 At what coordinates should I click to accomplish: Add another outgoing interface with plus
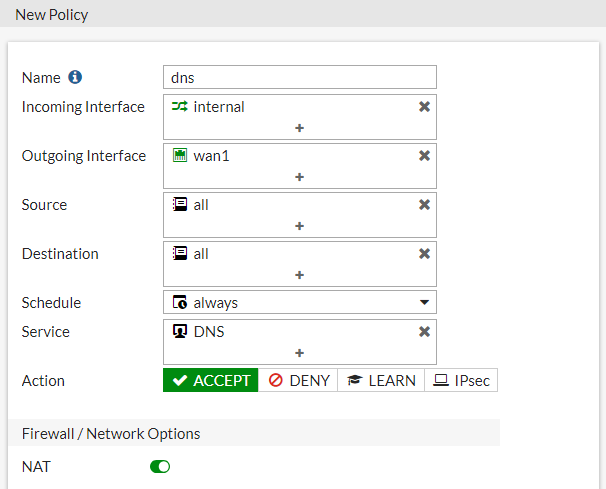click(299, 177)
